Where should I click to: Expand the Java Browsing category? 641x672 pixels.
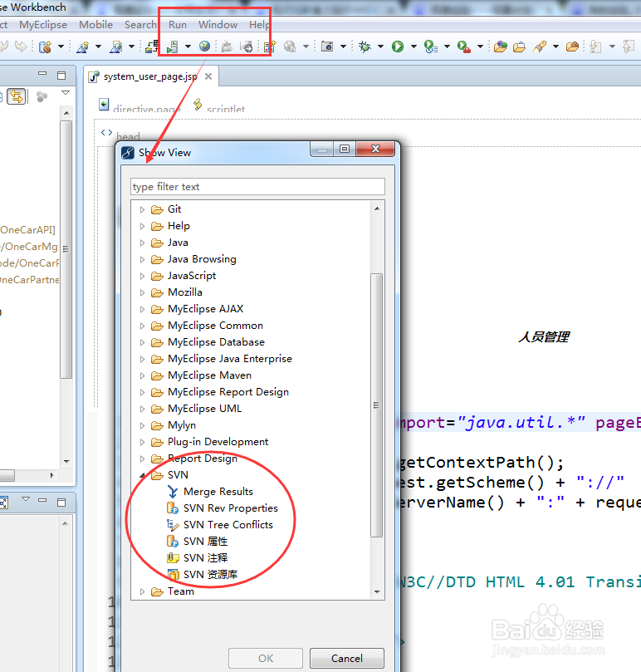(x=142, y=260)
